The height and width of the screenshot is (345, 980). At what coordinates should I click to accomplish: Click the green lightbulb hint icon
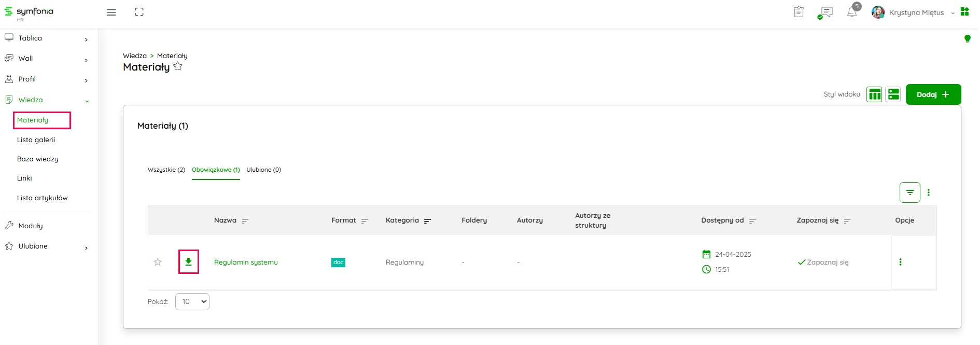[967, 38]
